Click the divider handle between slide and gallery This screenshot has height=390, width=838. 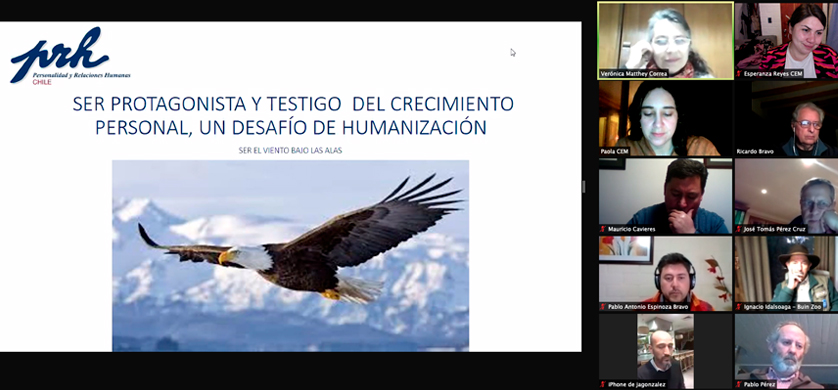coord(584,186)
